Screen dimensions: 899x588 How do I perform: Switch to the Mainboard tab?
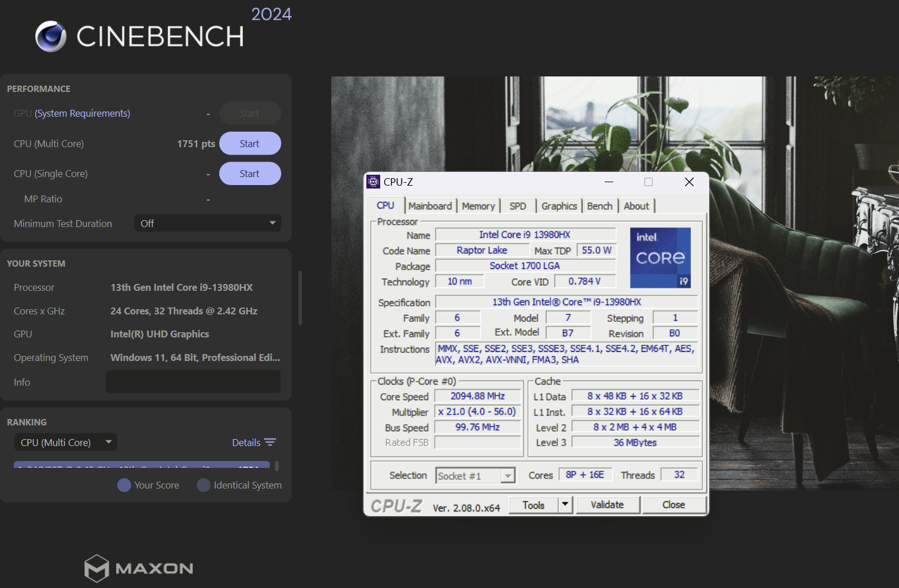(x=430, y=206)
